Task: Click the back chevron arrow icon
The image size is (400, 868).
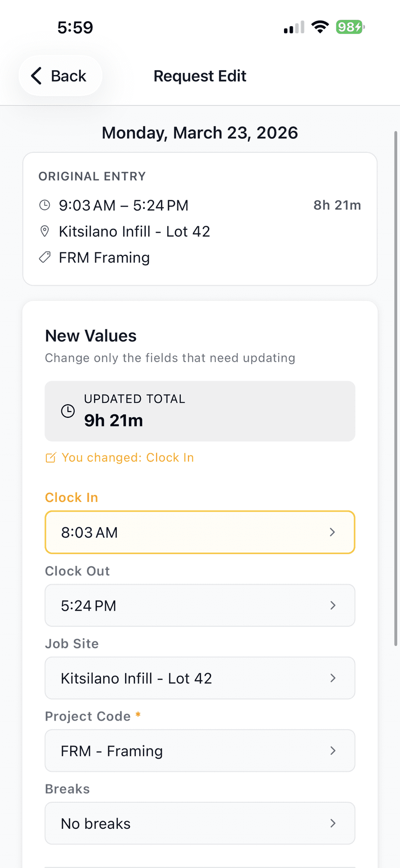Action: point(36,75)
